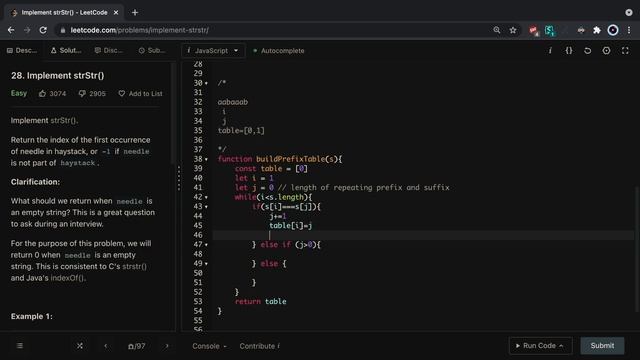The width and height of the screenshot is (640, 360).
Task: Upvote the problem with thumbs-up icon
Action: (x=42, y=93)
